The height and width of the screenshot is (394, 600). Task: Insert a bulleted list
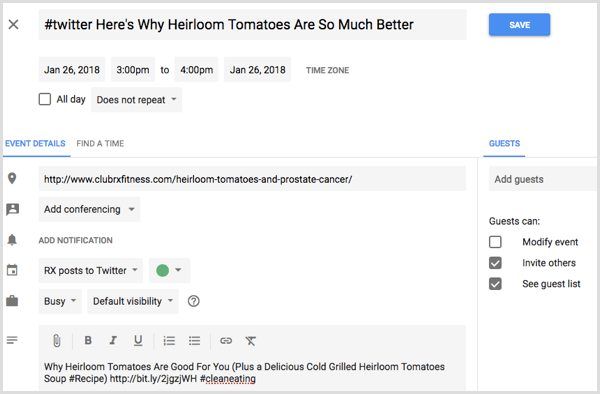[194, 340]
